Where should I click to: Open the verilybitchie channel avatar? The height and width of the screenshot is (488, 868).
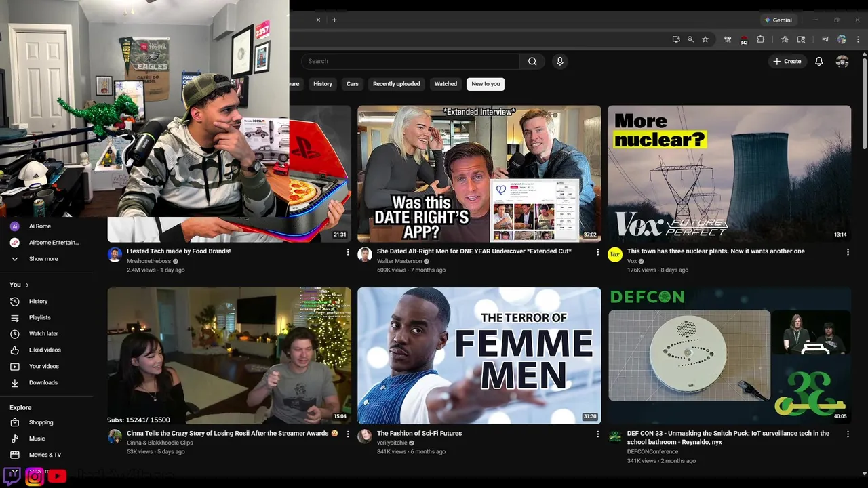point(365,436)
